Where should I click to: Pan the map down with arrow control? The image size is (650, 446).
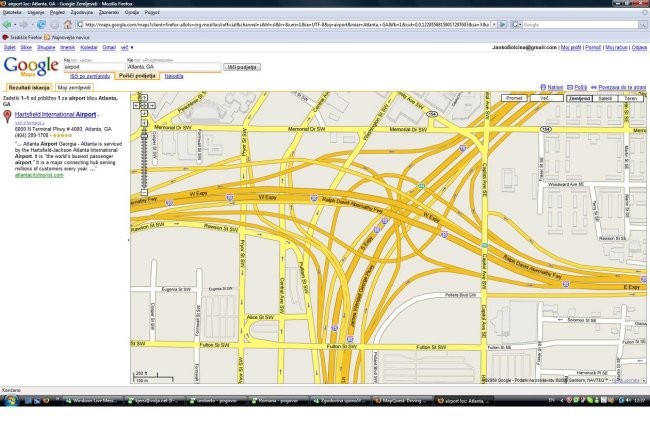pyautogui.click(x=144, y=114)
